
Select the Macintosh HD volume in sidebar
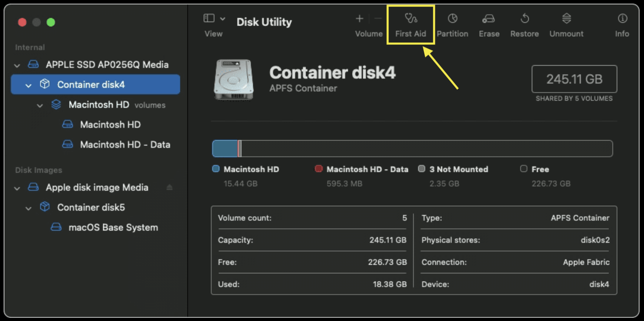[110, 125]
